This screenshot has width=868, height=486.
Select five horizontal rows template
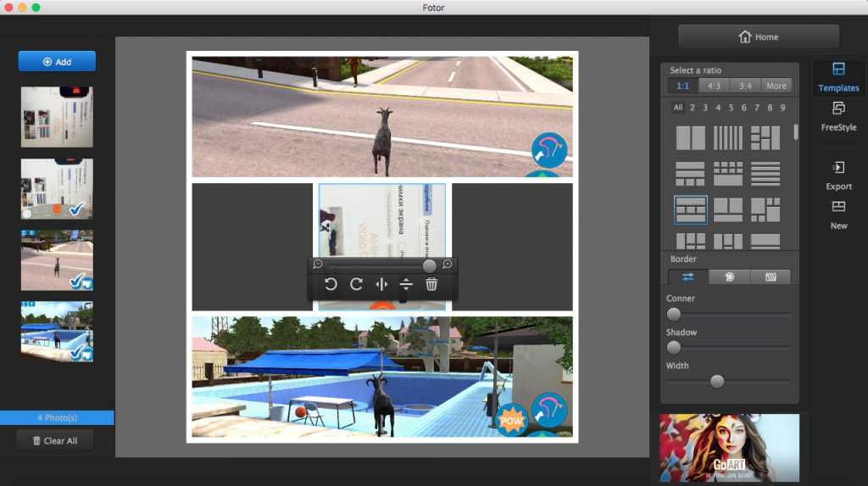click(765, 174)
